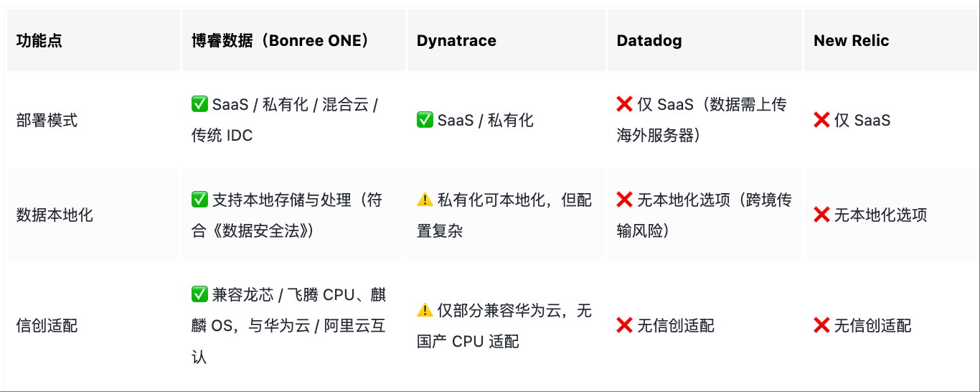
Task: Click the green checkmark beside 兼容龙芯 / 飞腾 CPU
Action: tap(199, 294)
